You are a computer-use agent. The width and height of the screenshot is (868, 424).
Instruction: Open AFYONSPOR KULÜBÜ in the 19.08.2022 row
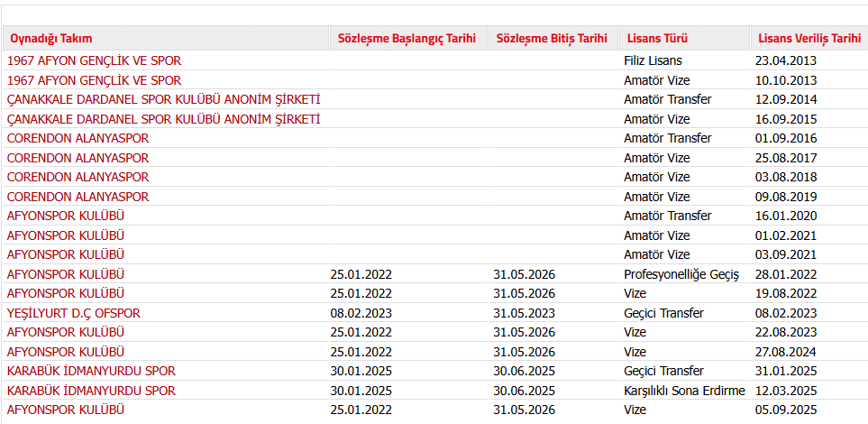click(x=66, y=293)
